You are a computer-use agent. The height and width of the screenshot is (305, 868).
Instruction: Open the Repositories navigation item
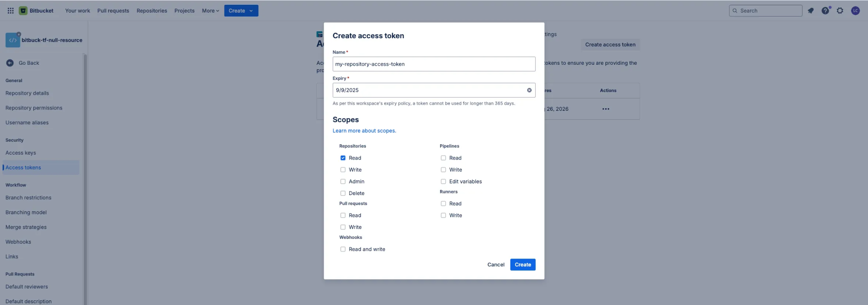click(x=151, y=10)
